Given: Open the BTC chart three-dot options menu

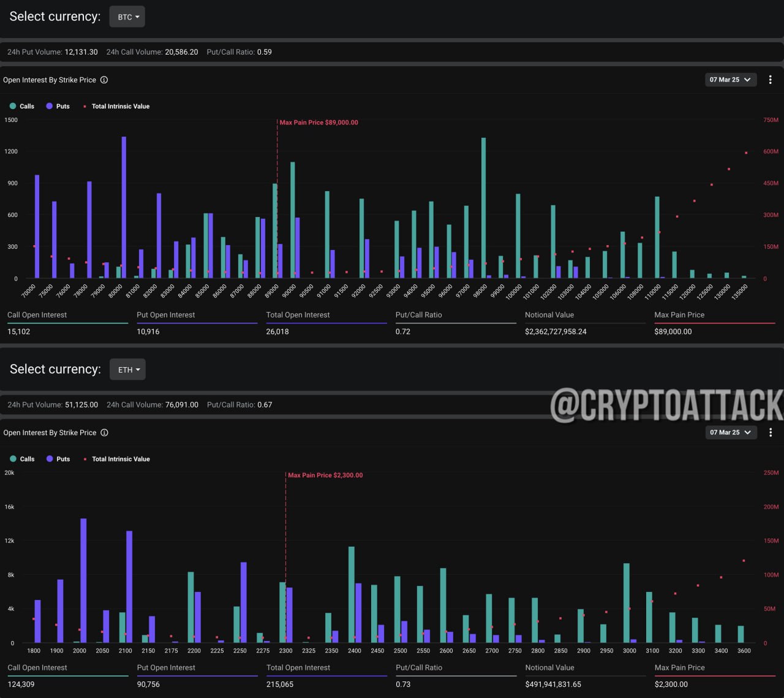Looking at the screenshot, I should coord(771,80).
